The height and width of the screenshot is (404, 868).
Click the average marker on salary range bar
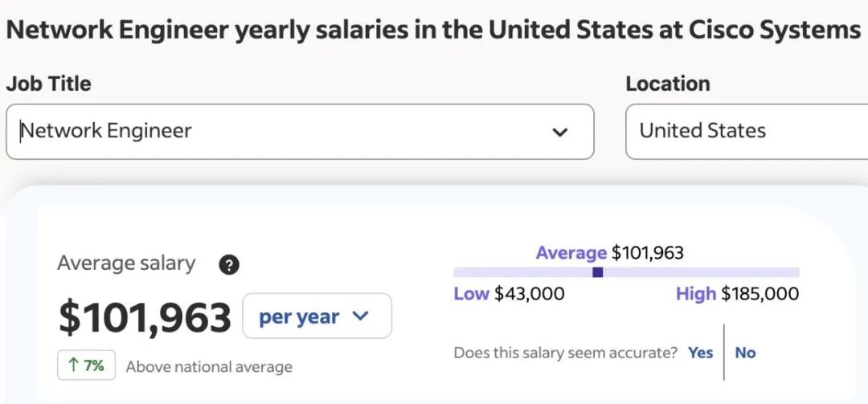click(597, 272)
